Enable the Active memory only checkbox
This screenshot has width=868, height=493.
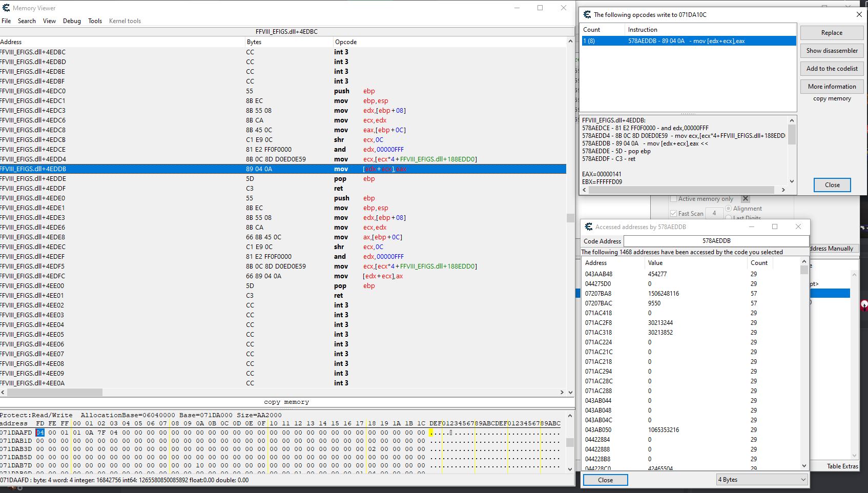pyautogui.click(x=673, y=199)
